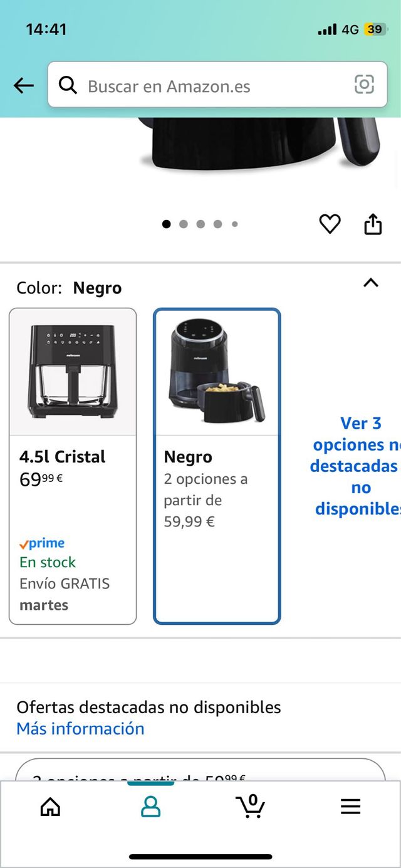401x868 pixels.
Task: Jump to the third image carousel dot
Action: coord(200,224)
